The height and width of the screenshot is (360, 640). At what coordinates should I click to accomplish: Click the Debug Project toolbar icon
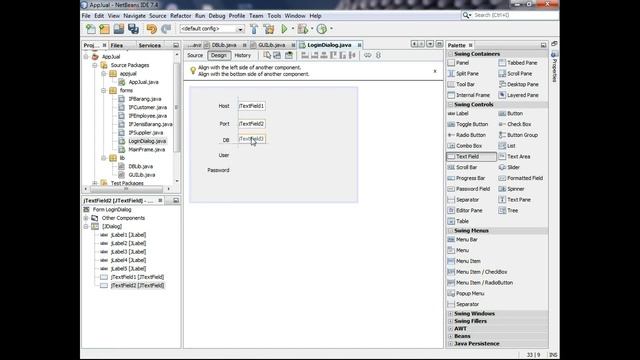302,29
